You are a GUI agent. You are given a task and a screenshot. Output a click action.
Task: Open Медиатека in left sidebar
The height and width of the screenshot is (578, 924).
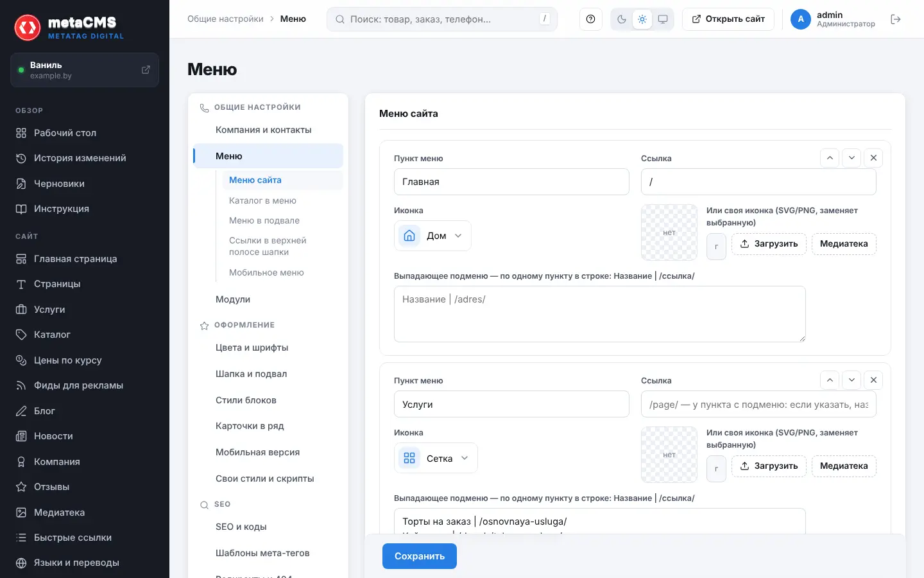[x=85, y=512]
